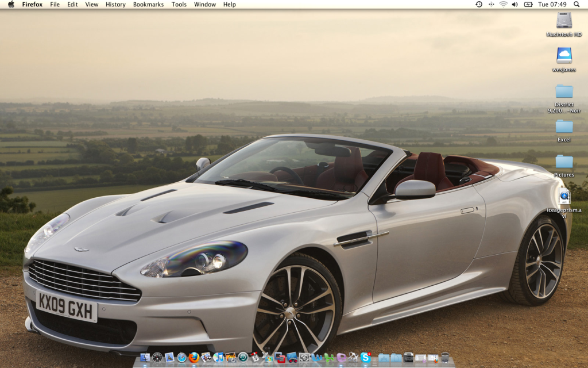Select the District 9 folder on desktop
The height and width of the screenshot is (368, 588).
(564, 98)
